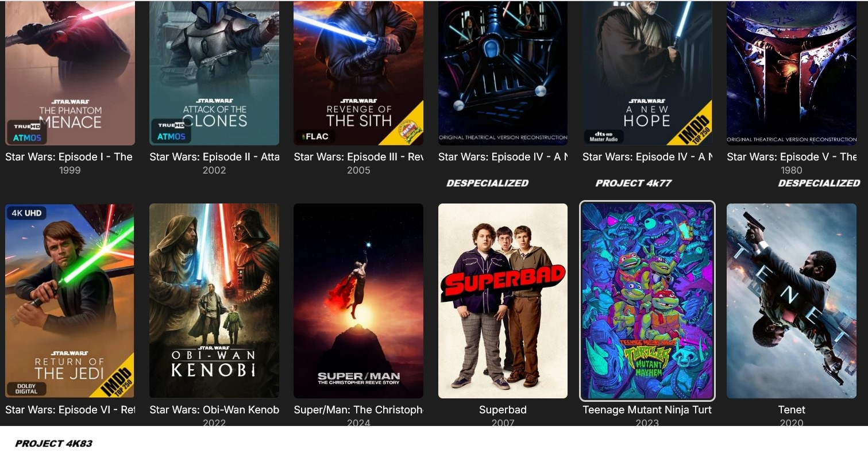Click the FLAC badge on Revenge of the Sith
This screenshot has width=868, height=453.
point(315,137)
